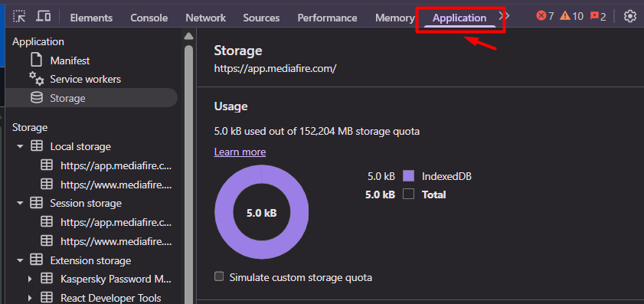Click the Total legend checkbox square

pos(408,194)
